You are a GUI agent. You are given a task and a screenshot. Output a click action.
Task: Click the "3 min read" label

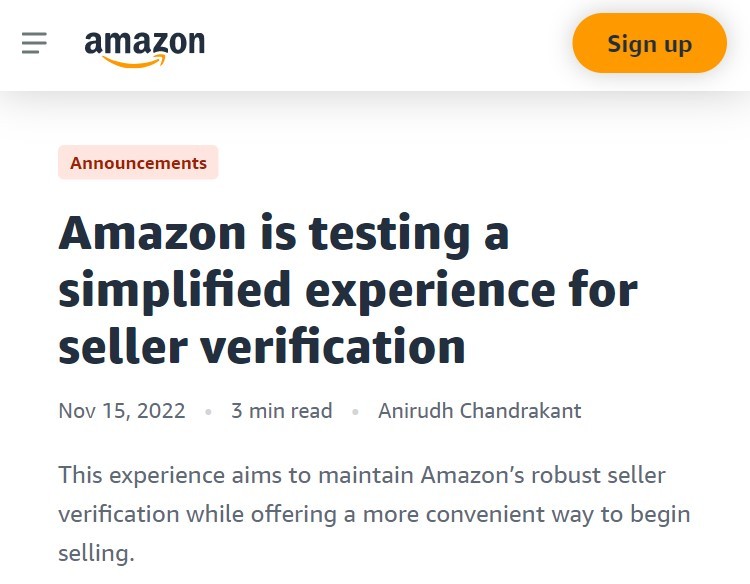pos(281,411)
